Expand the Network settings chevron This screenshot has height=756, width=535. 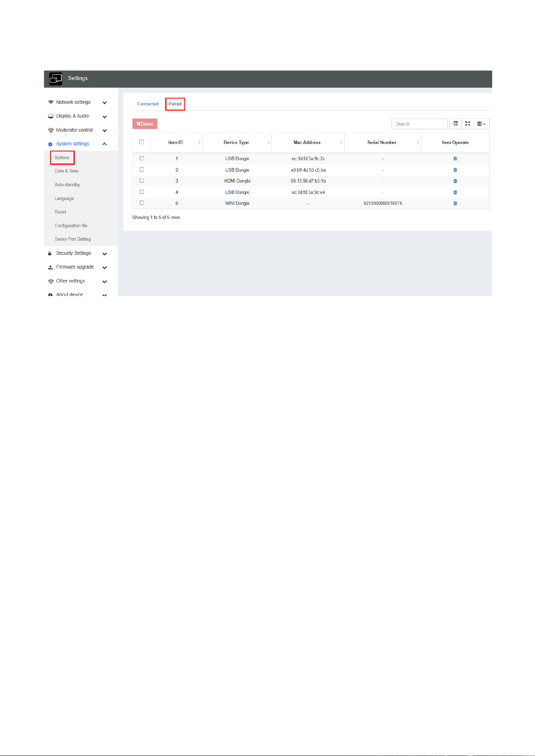click(105, 103)
